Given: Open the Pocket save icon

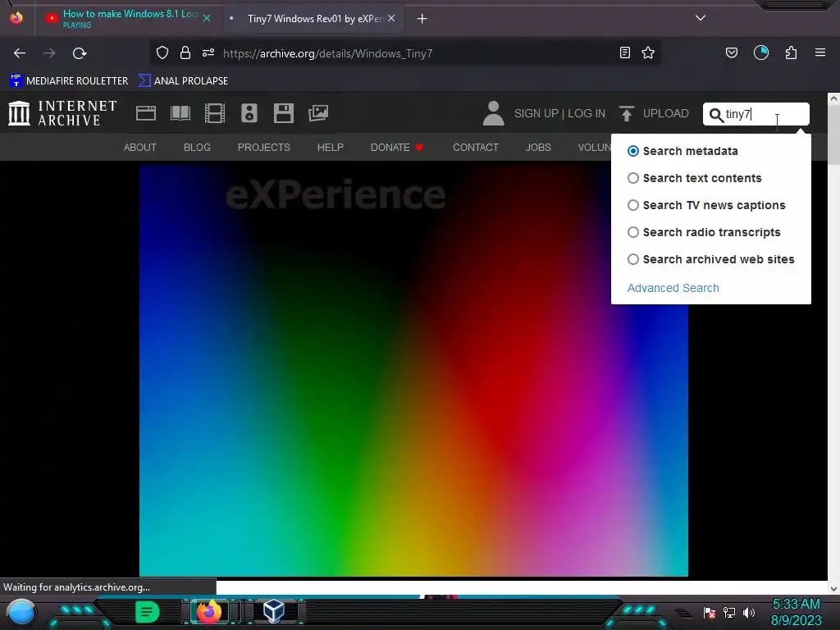Looking at the screenshot, I should (x=731, y=52).
